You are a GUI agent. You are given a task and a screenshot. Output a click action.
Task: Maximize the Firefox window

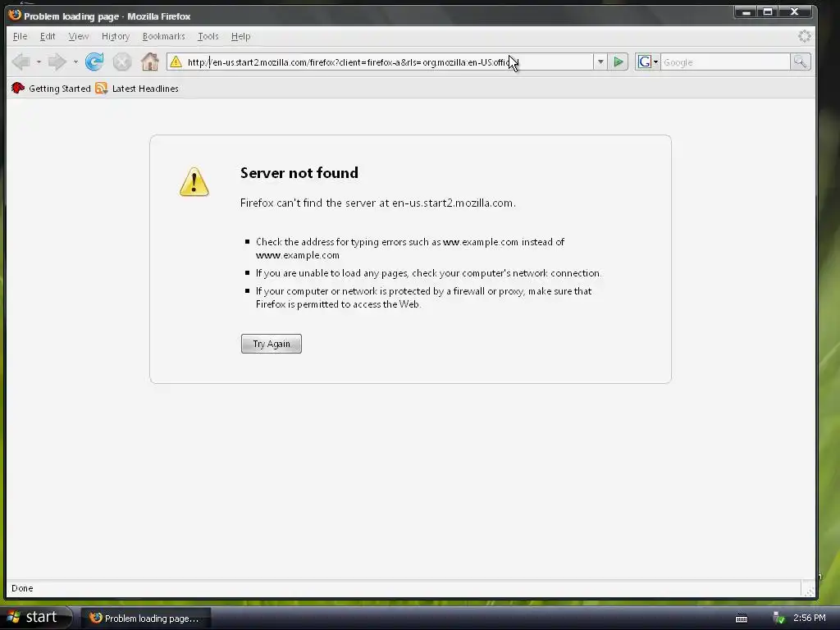point(768,11)
